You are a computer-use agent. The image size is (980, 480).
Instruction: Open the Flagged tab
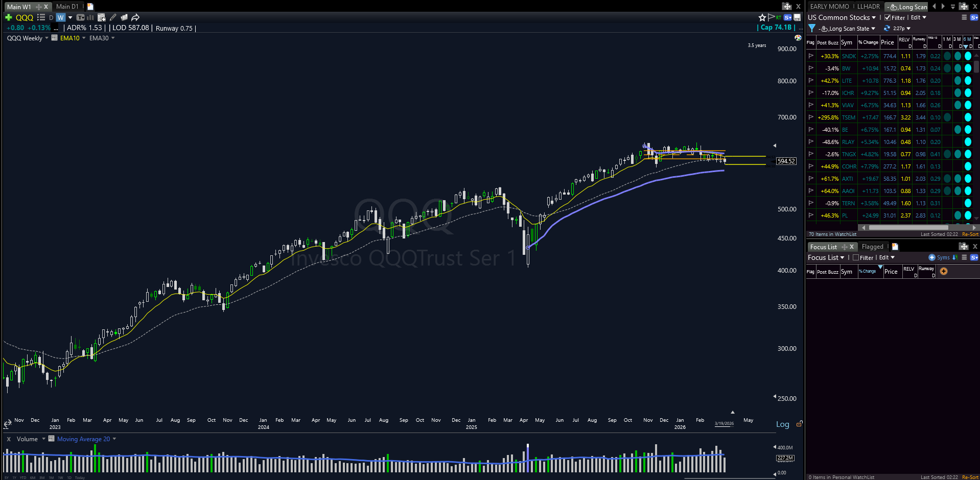tap(872, 247)
